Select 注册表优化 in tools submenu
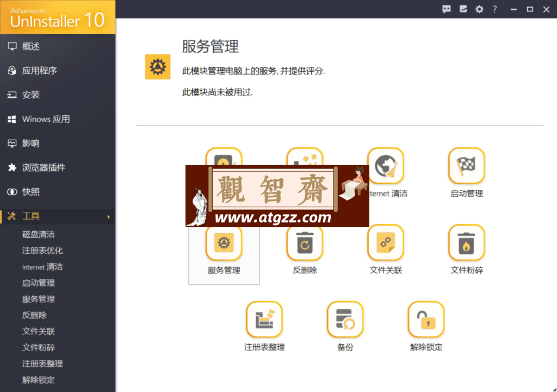This screenshot has width=557, height=392. [x=42, y=251]
